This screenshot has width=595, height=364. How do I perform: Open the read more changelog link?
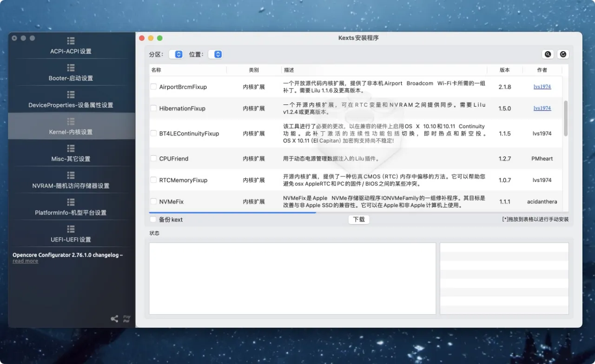(x=25, y=261)
